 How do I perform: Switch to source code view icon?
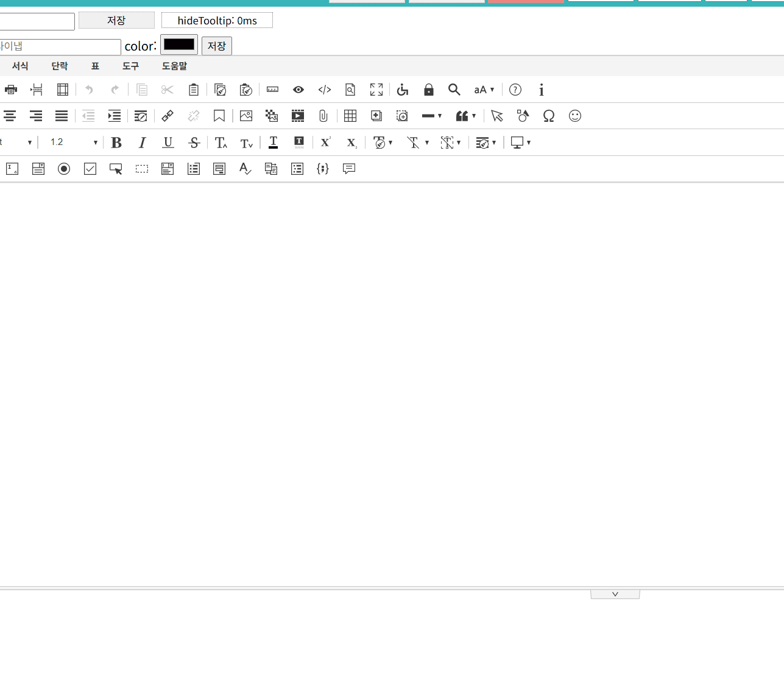[x=325, y=90]
